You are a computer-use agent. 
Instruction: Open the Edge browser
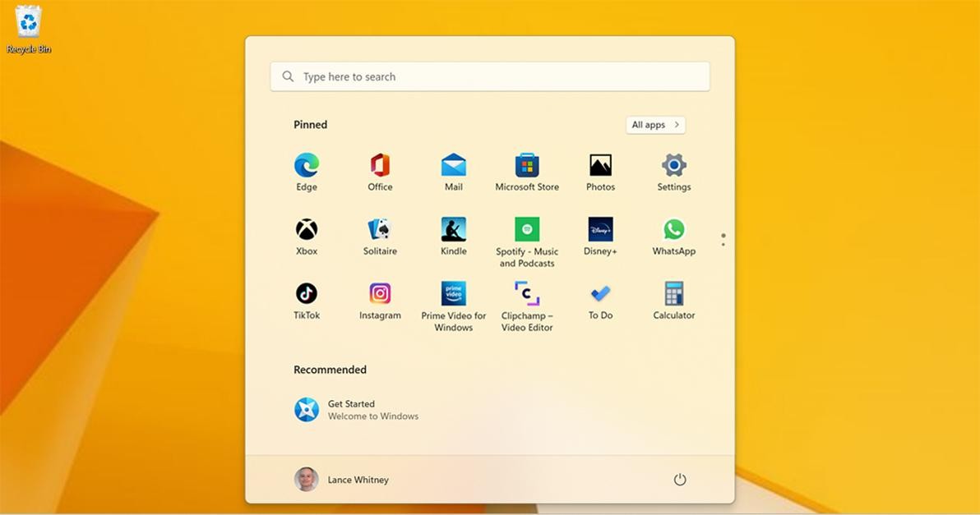(306, 172)
